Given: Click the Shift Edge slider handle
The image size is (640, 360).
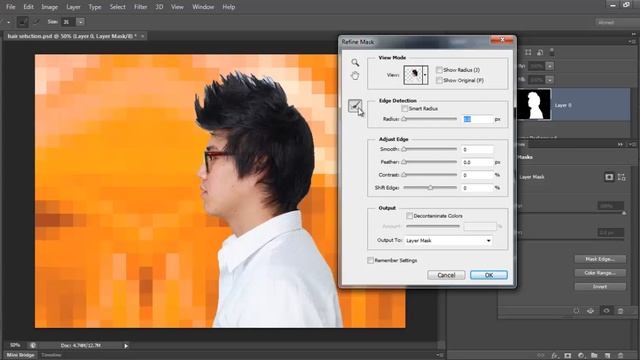Looking at the screenshot, I should (430, 187).
